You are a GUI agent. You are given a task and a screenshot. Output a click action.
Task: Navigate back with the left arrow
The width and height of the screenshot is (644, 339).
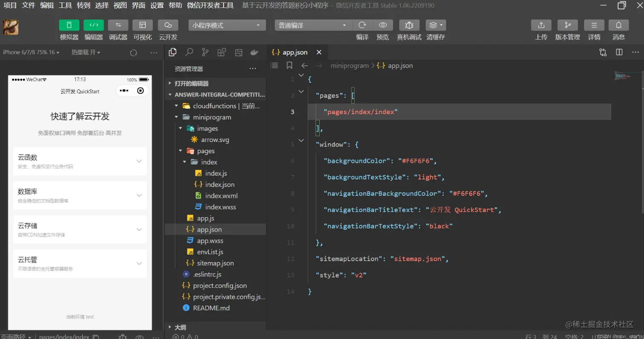click(305, 66)
